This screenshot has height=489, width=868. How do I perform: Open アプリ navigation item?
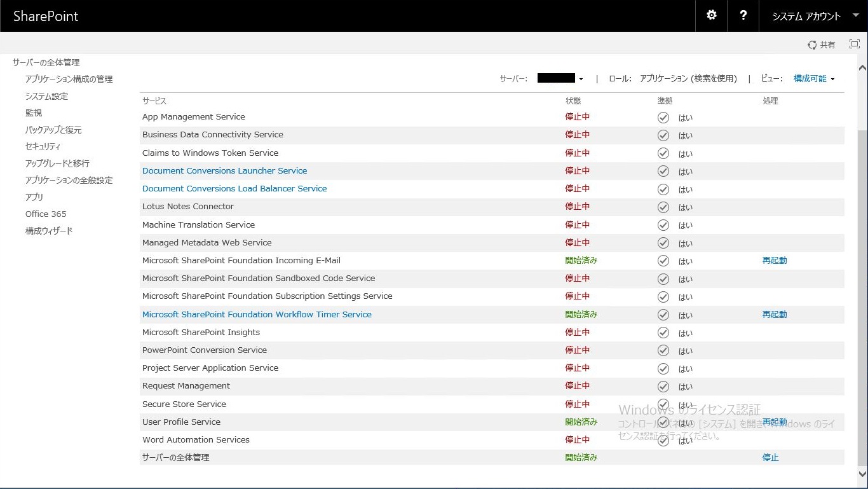click(34, 197)
